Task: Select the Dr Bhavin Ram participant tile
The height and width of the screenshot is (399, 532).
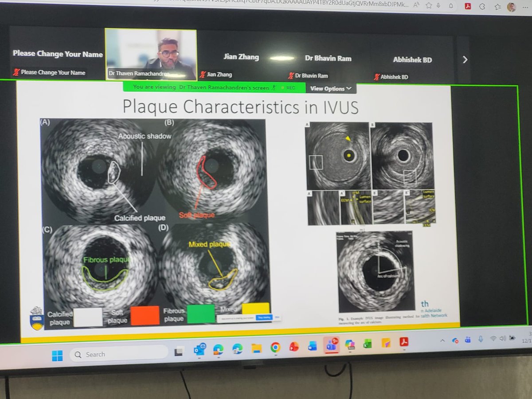Action: point(328,59)
